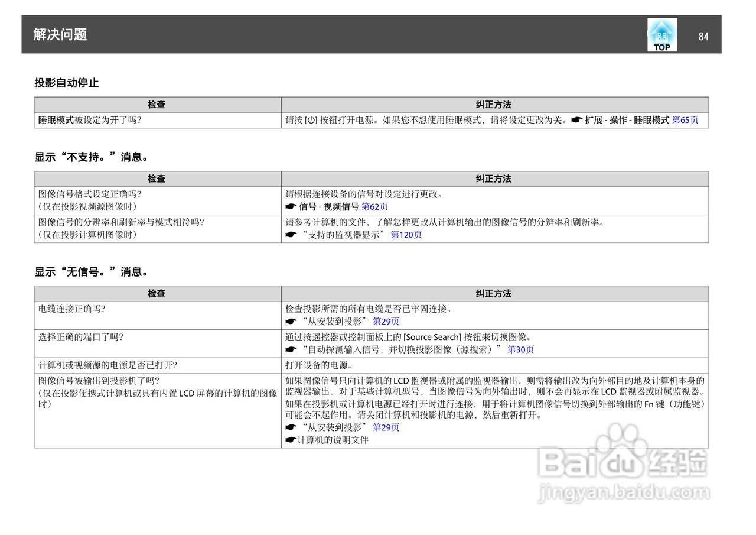This screenshot has width=756, height=535.
Task: Click the pointing-hand icon before “支持的监视器显示”
Action: click(x=291, y=235)
